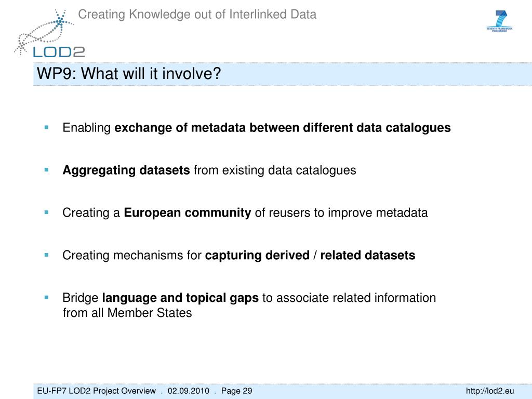
Task: Click the bold text 'Aggregating datasets'
Action: click(126, 170)
